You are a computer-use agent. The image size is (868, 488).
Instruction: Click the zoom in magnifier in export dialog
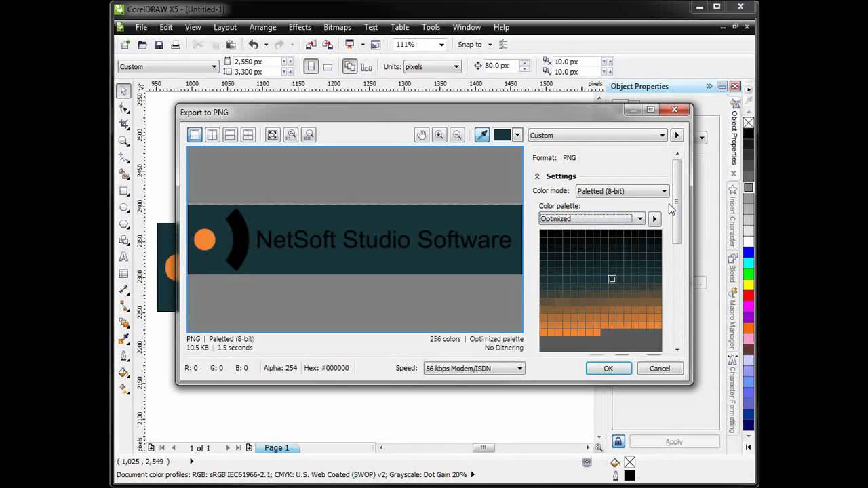439,135
